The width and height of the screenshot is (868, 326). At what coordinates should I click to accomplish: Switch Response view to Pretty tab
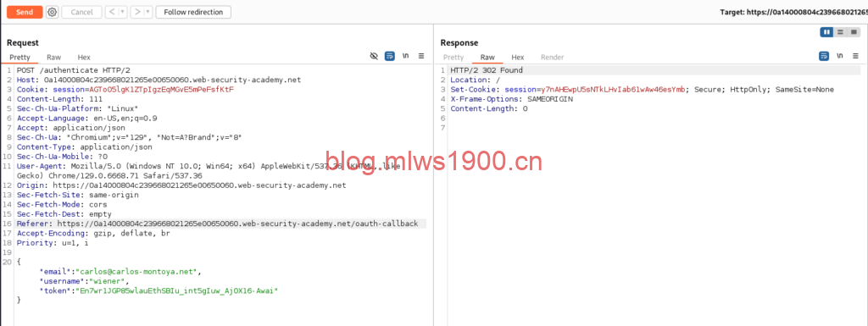[x=453, y=58]
